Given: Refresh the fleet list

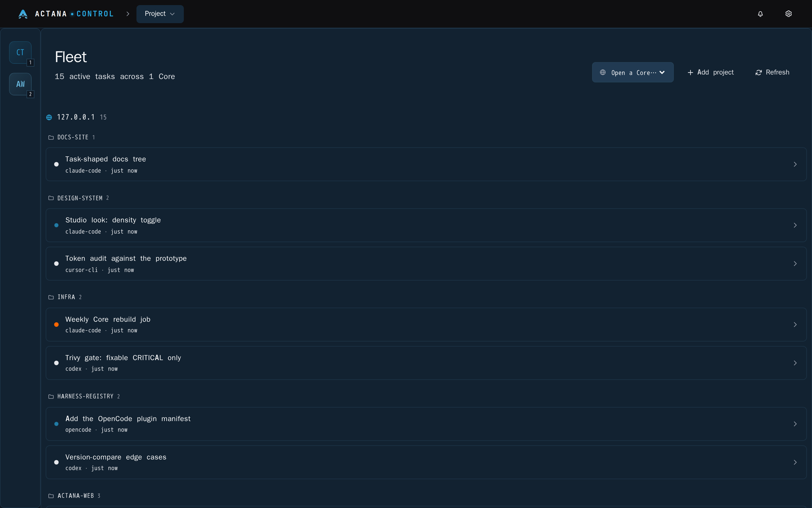Looking at the screenshot, I should pyautogui.click(x=772, y=72).
